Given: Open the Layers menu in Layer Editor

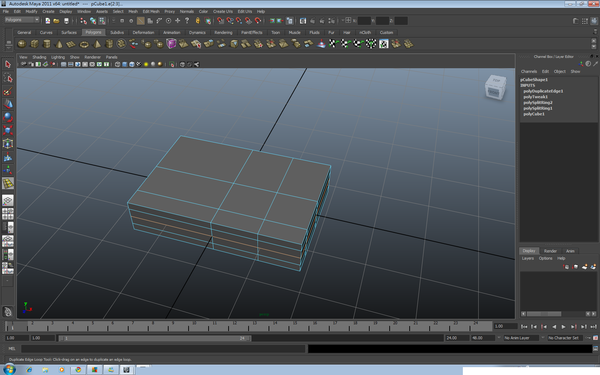Looking at the screenshot, I should pos(528,258).
